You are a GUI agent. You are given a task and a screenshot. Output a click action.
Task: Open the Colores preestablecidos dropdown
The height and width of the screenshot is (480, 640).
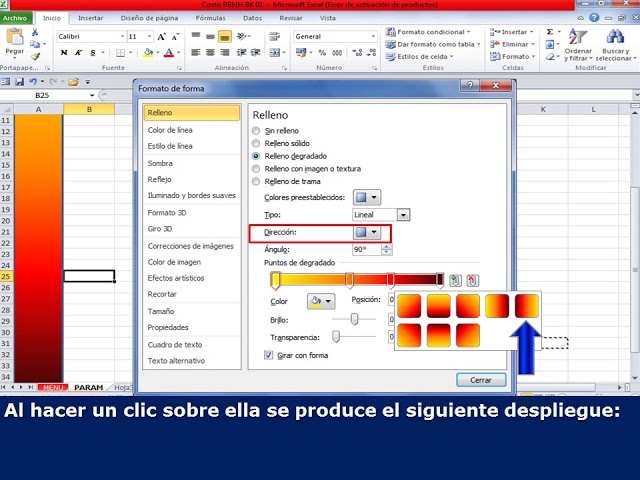(367, 198)
